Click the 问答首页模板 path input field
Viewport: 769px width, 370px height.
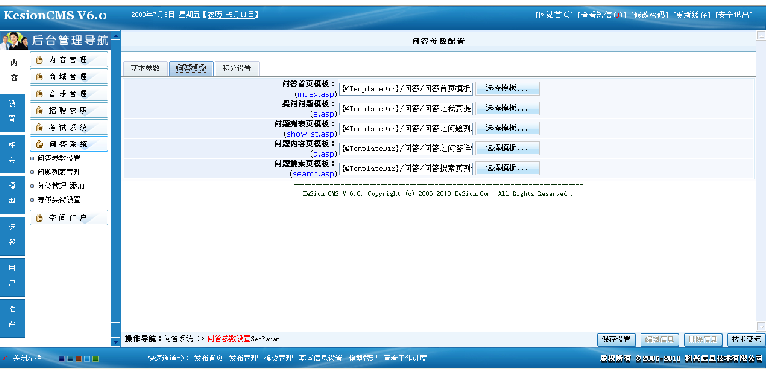pyautogui.click(x=406, y=88)
